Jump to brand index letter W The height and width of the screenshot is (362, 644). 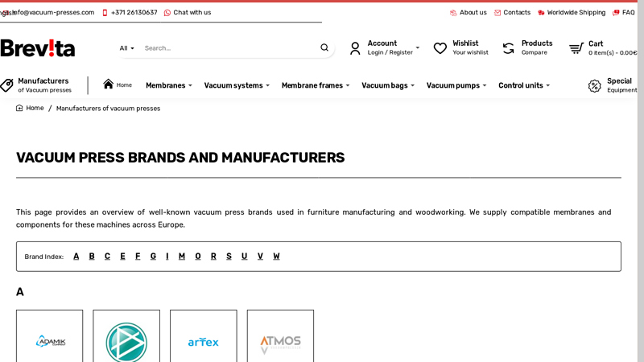click(276, 256)
